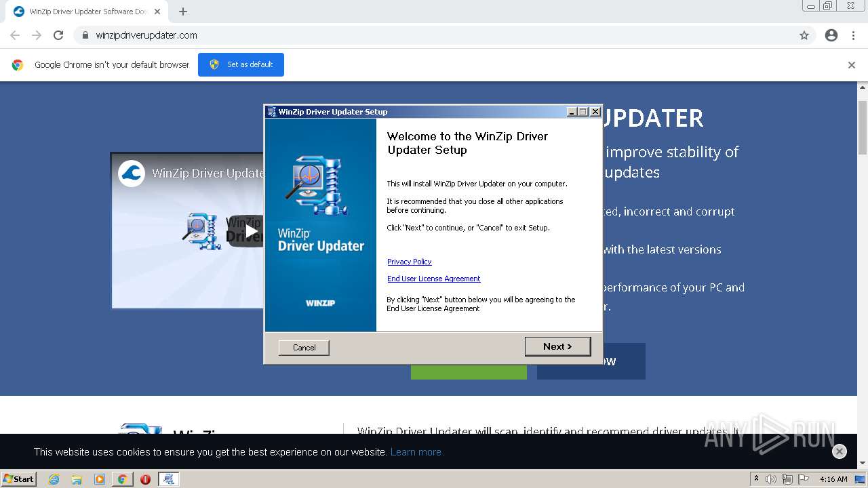Click scrollbar up arrow
Screen dimensions: 868x488
click(863, 87)
